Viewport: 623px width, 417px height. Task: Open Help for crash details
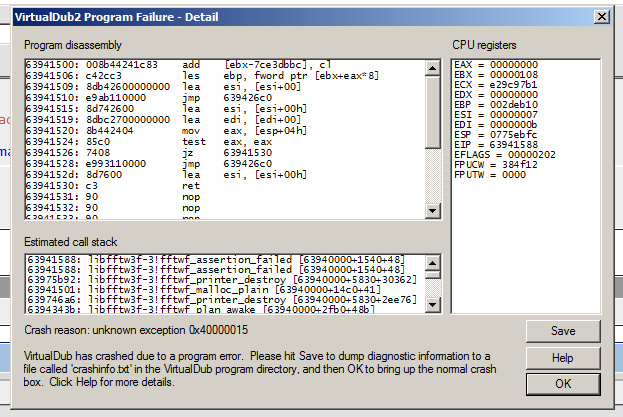(563, 358)
